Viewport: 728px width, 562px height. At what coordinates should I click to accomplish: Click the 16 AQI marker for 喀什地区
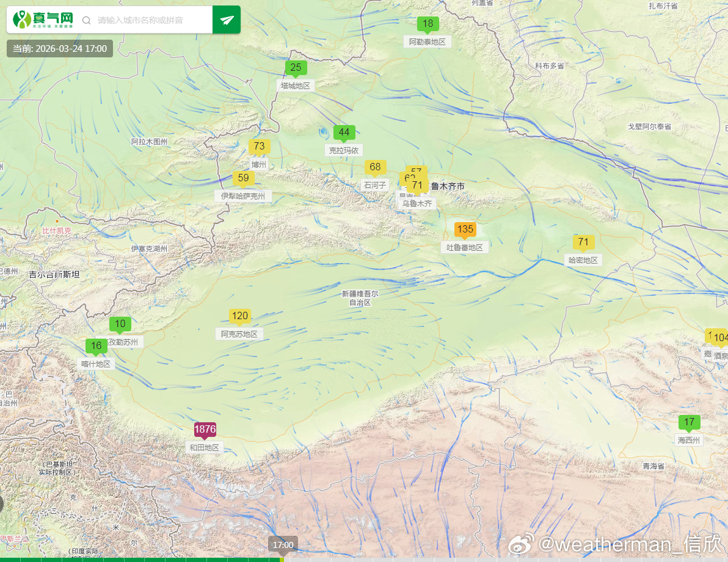[x=96, y=346]
